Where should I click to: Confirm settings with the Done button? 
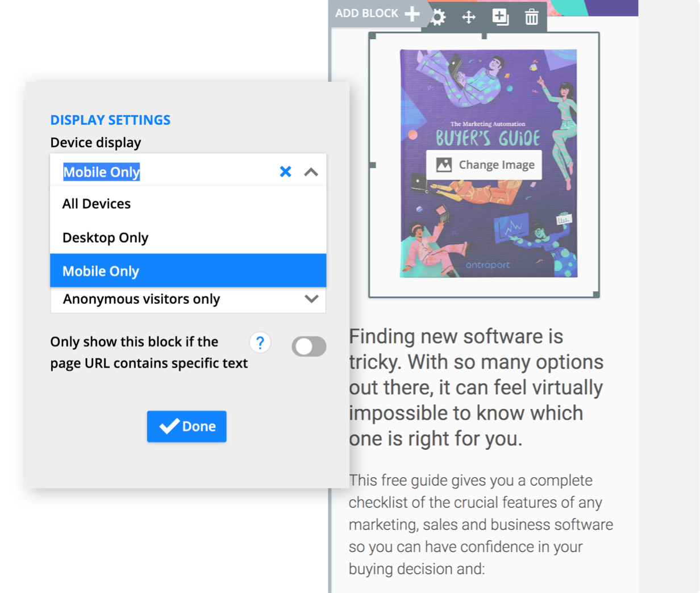[x=186, y=426]
